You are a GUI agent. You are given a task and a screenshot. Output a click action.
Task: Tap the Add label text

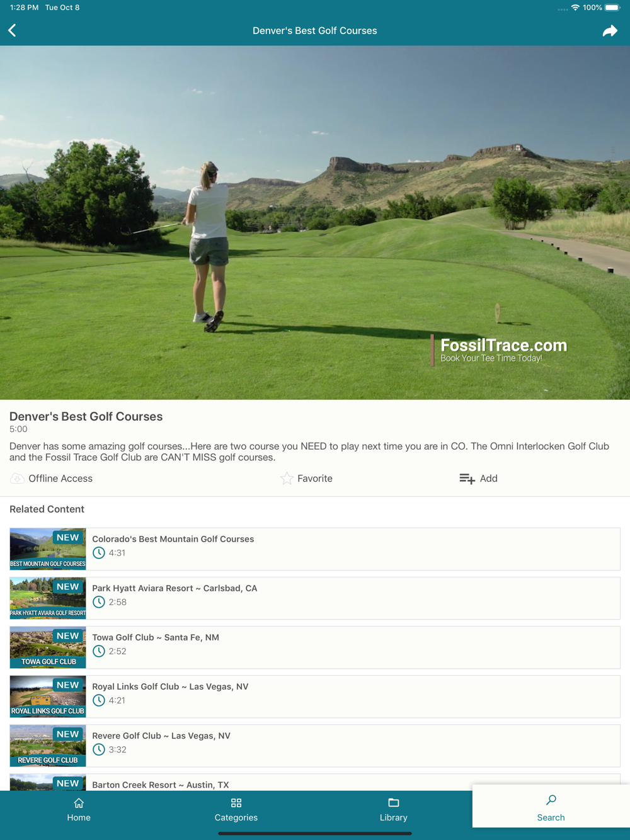[489, 479]
